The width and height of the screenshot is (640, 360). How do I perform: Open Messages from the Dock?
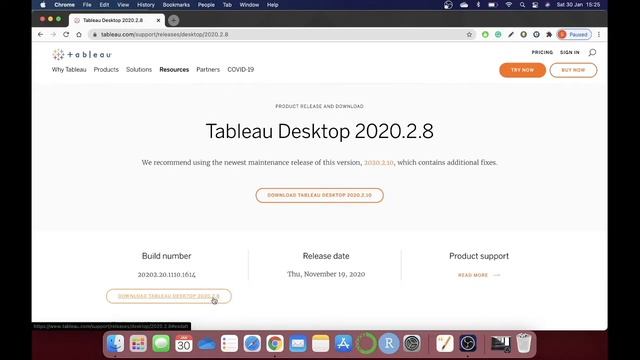tap(161, 343)
